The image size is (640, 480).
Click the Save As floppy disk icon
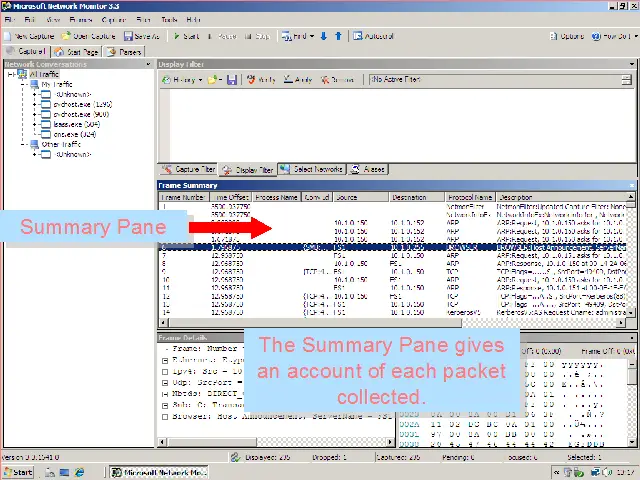coord(128,36)
